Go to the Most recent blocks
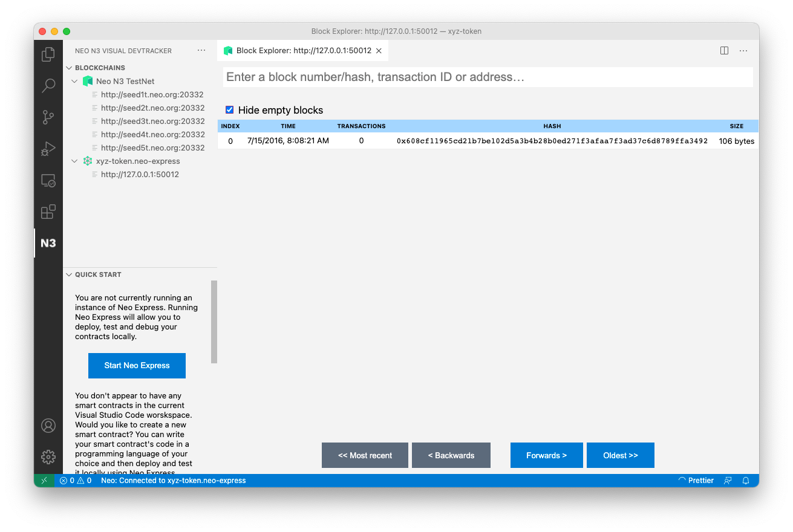The height and width of the screenshot is (532, 793). (365, 455)
